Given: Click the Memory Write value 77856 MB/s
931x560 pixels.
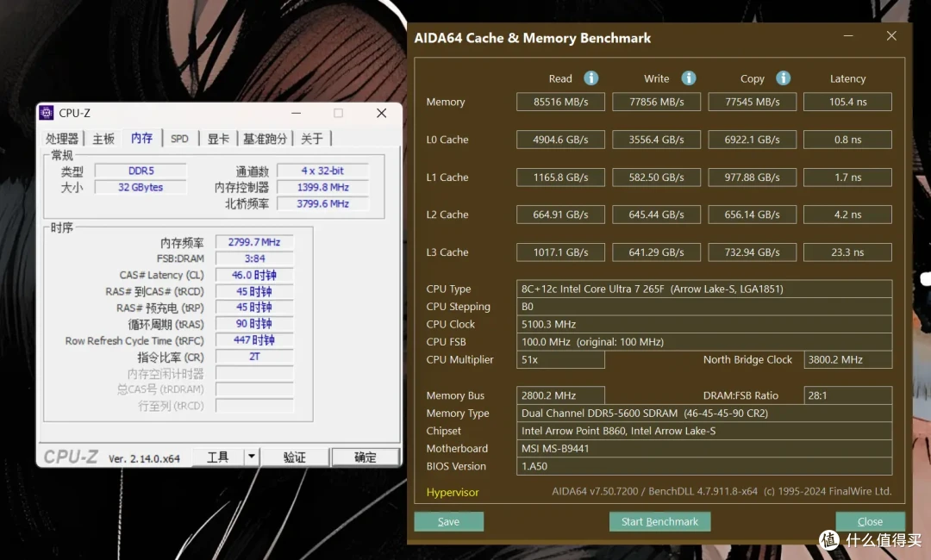Looking at the screenshot, I should tap(657, 102).
